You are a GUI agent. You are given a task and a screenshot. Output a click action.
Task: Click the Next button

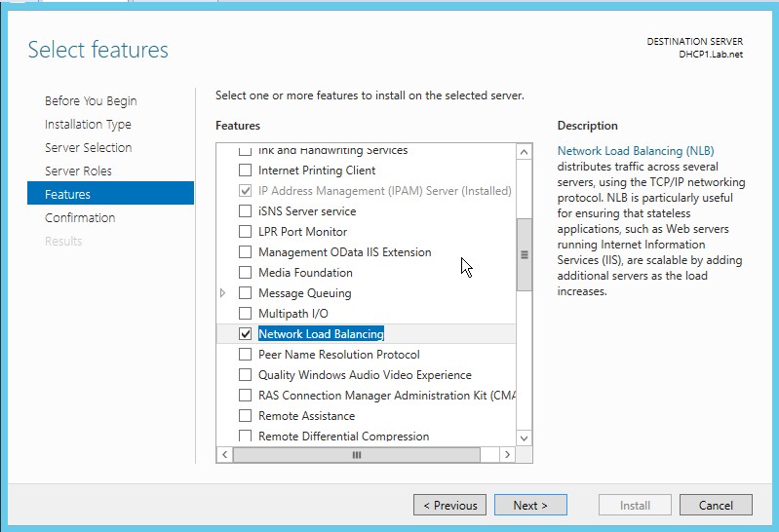tap(530, 506)
